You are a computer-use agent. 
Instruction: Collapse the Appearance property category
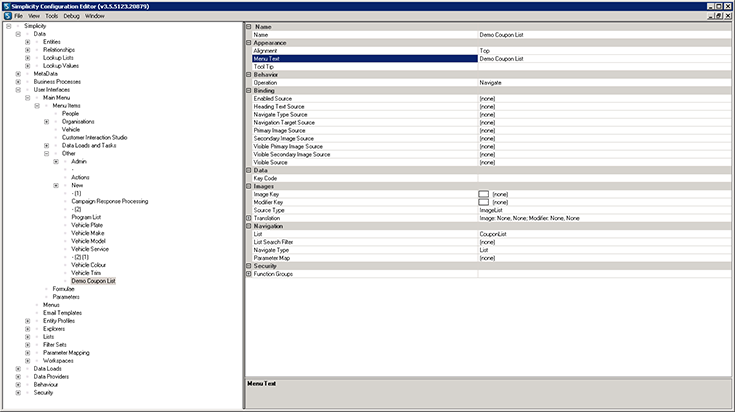pos(249,43)
